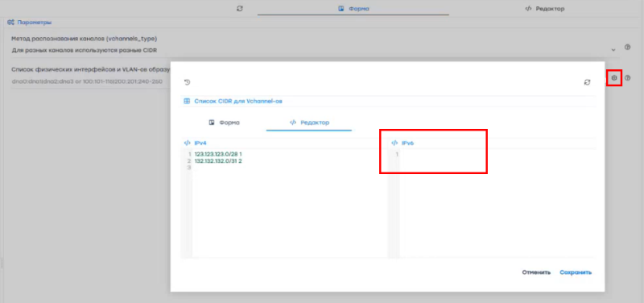Expand the vchannels_type dropdown chevron
The image size is (644, 303).
pyautogui.click(x=613, y=50)
